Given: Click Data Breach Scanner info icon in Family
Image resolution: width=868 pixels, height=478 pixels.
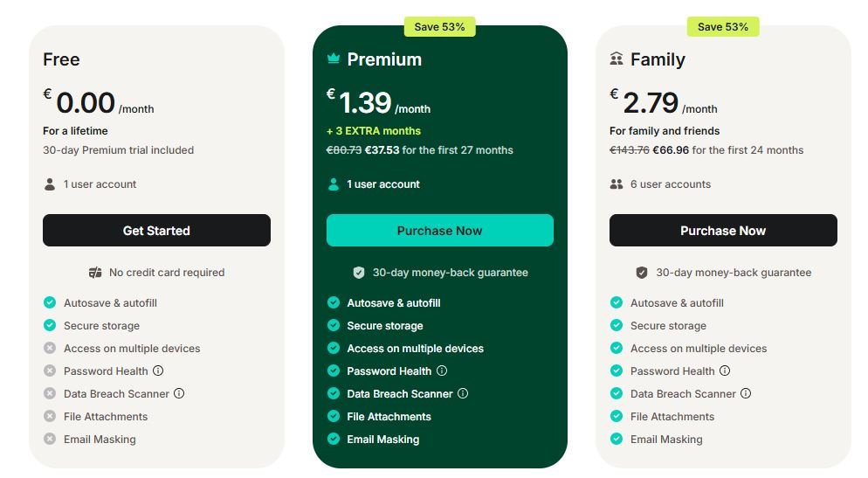Looking at the screenshot, I should tap(746, 393).
